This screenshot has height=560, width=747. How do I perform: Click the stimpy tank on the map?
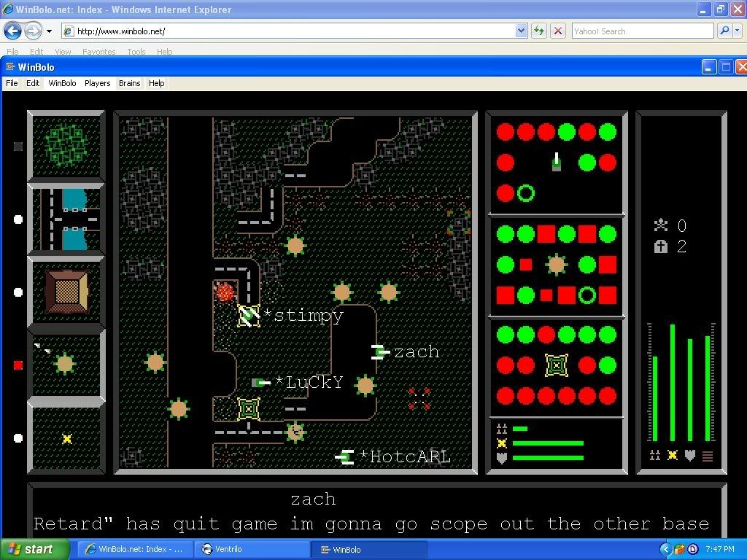249,315
